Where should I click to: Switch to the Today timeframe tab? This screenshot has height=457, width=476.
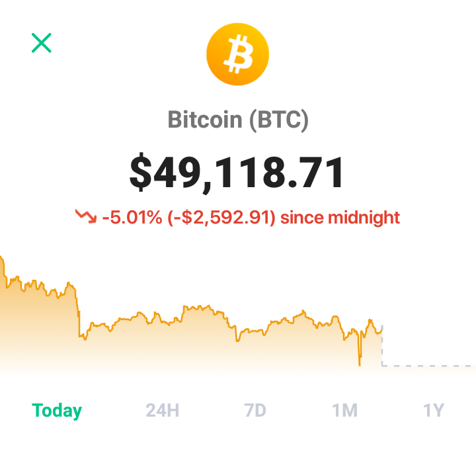tap(57, 411)
